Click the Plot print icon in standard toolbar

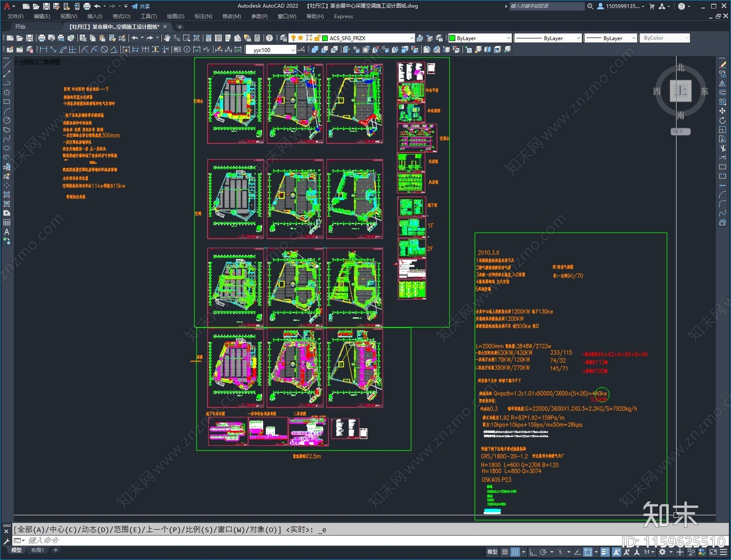[x=42, y=38]
